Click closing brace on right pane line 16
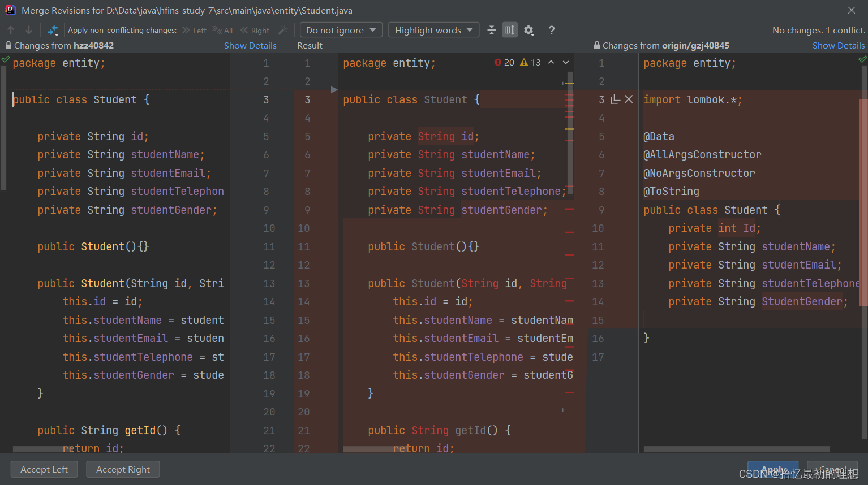 [x=646, y=338]
